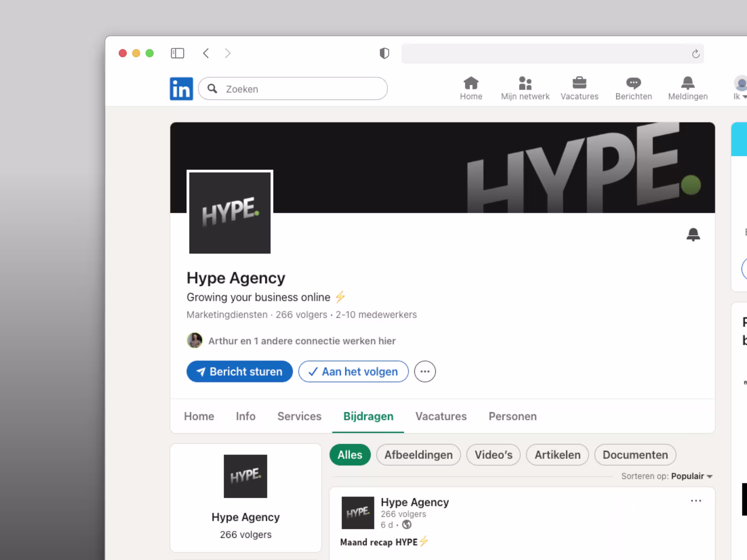Switch to the Personen tab
This screenshot has width=747, height=560.
click(x=512, y=416)
